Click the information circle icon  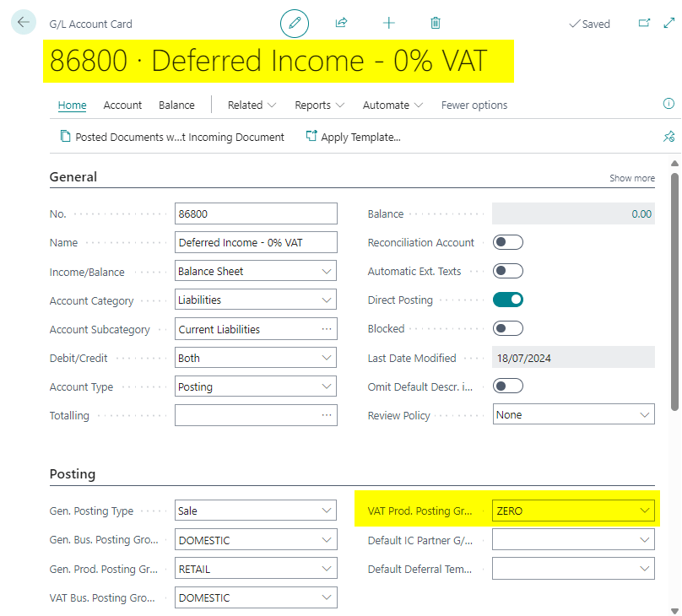click(668, 104)
